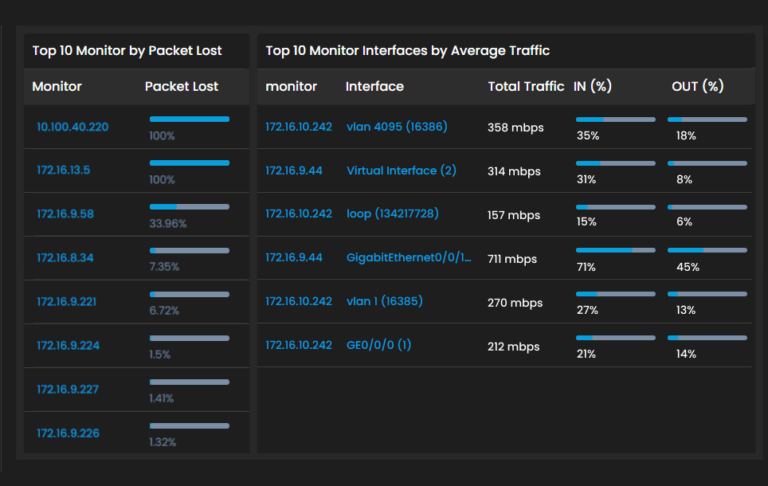Select the 270 mbps traffic value
This screenshot has height=486, width=768.
515,303
